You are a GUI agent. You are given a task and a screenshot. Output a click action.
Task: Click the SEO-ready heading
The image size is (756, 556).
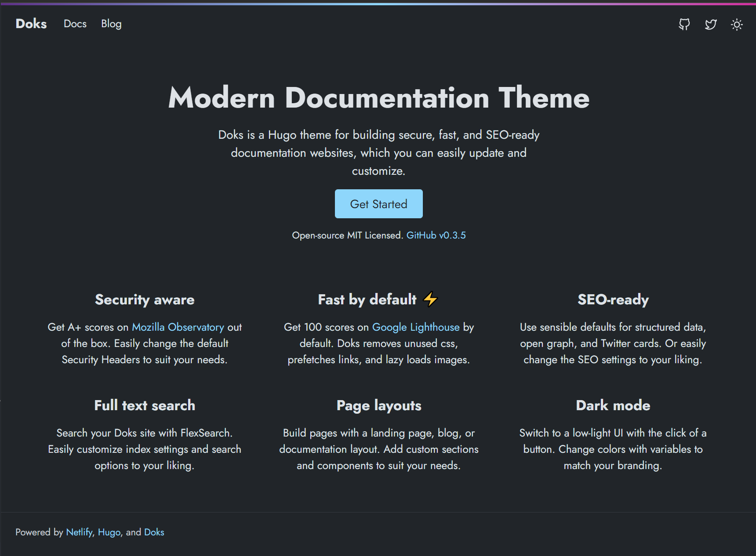(613, 300)
